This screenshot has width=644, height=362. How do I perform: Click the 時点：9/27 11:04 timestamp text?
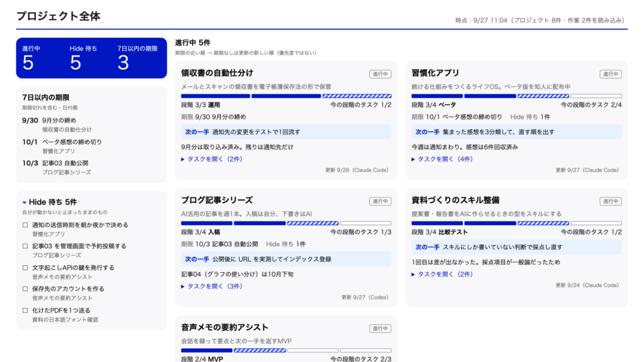pyautogui.click(x=540, y=20)
